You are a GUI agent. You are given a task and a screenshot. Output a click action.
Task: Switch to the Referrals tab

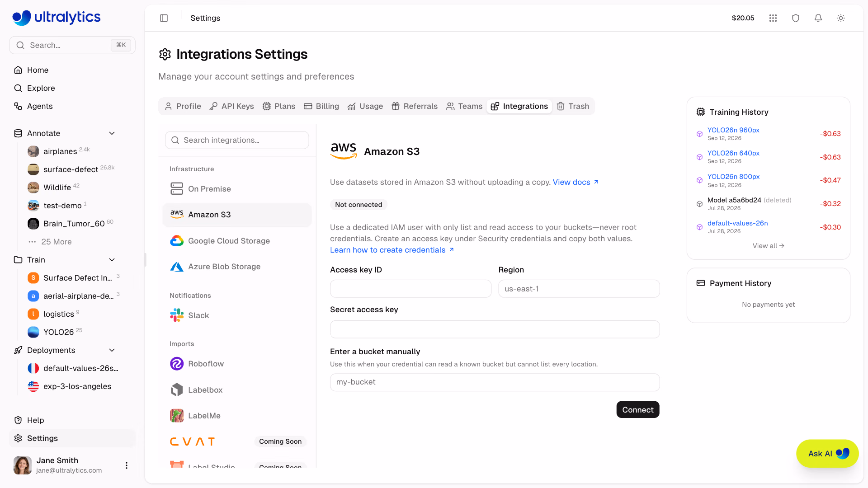(x=415, y=106)
